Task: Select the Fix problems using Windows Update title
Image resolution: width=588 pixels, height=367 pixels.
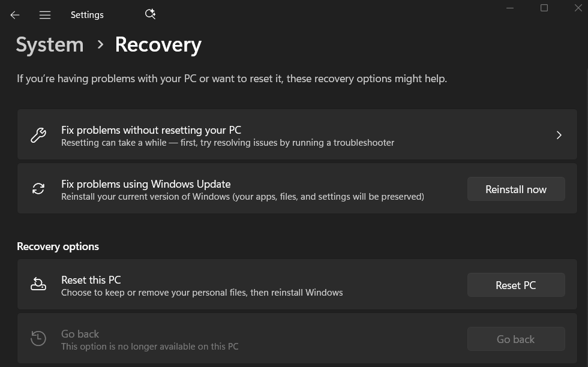Action: pos(146,184)
